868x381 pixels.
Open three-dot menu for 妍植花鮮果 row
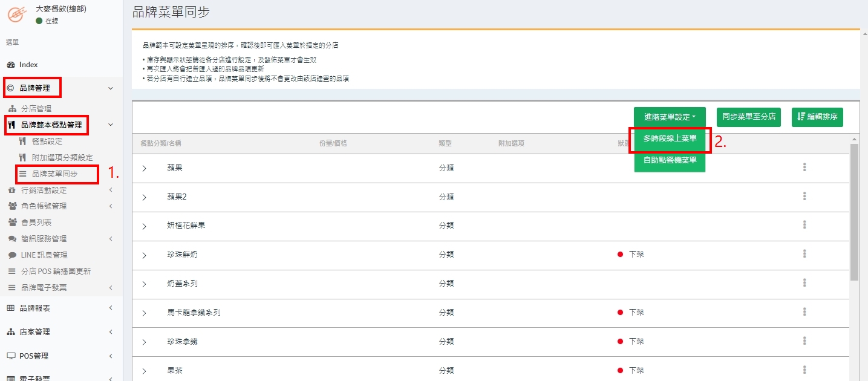click(x=804, y=225)
